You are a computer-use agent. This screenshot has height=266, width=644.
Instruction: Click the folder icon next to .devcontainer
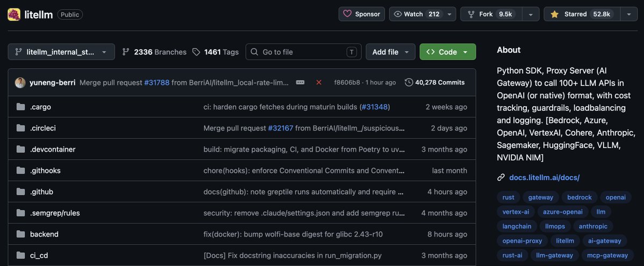(20, 150)
